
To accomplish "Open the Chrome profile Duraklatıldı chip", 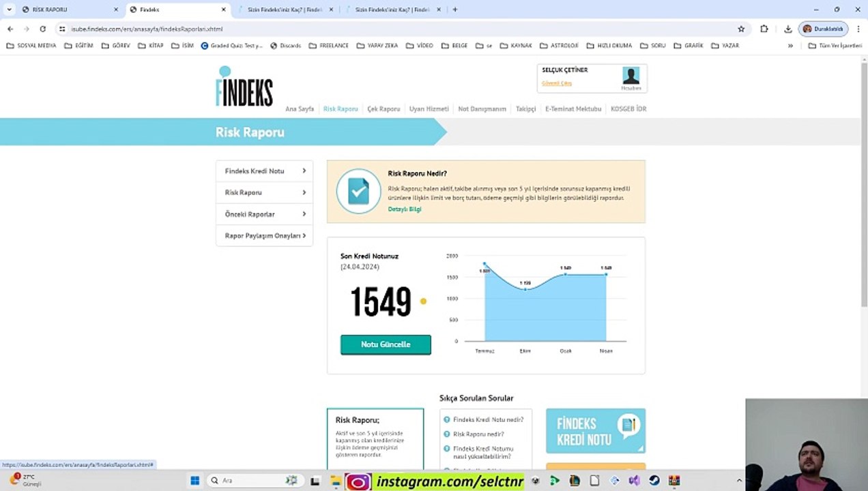I will click(x=824, y=29).
